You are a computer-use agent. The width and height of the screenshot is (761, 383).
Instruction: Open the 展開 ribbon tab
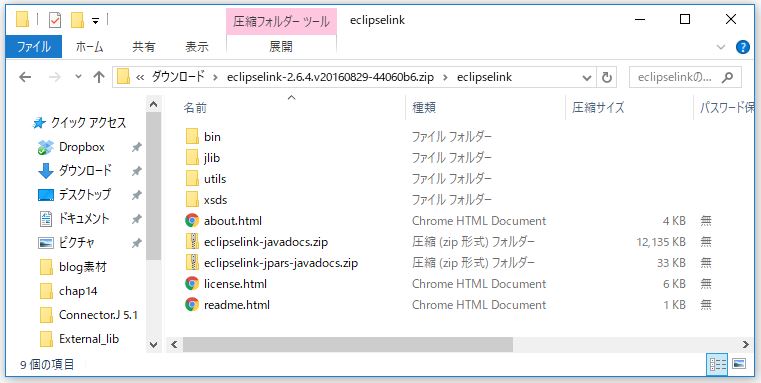coord(281,47)
